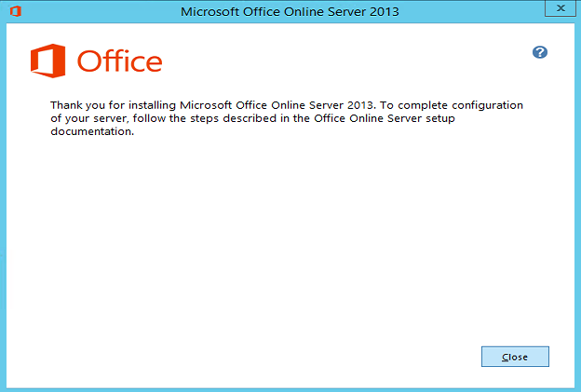The image size is (581, 392).
Task: Click the blue bottom border of the window
Action: pyautogui.click(x=290, y=388)
